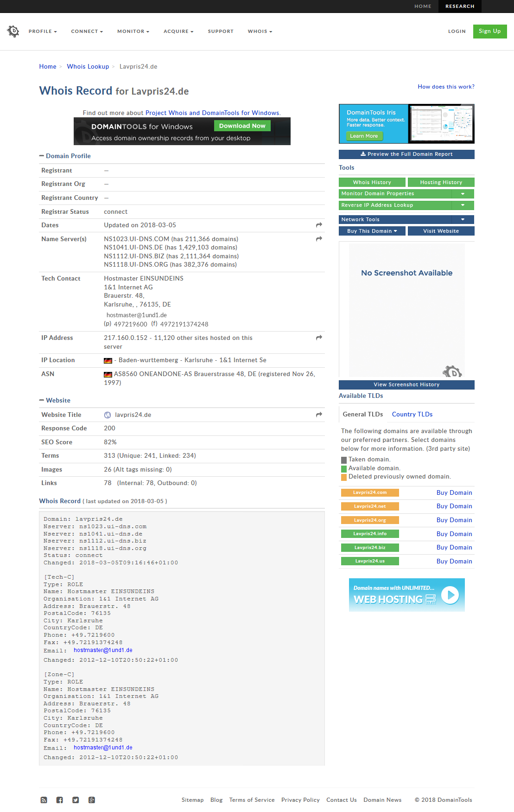This screenshot has width=514, height=812.
Task: Open the Whois dropdown menu
Action: 260,32
